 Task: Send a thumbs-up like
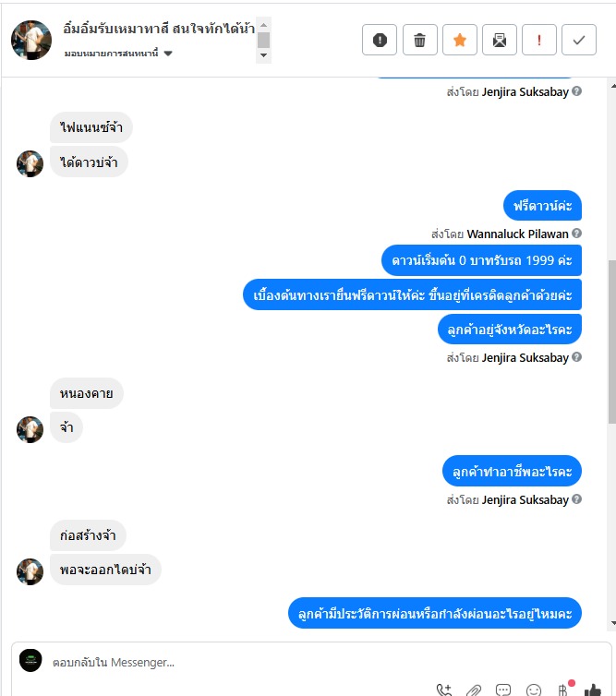coord(593,690)
